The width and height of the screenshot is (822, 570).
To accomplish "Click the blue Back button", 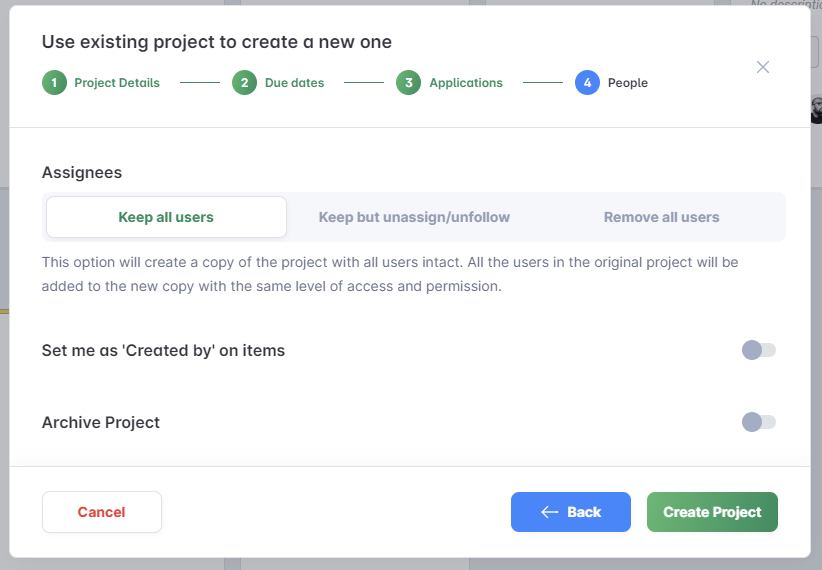I will pyautogui.click(x=571, y=512).
